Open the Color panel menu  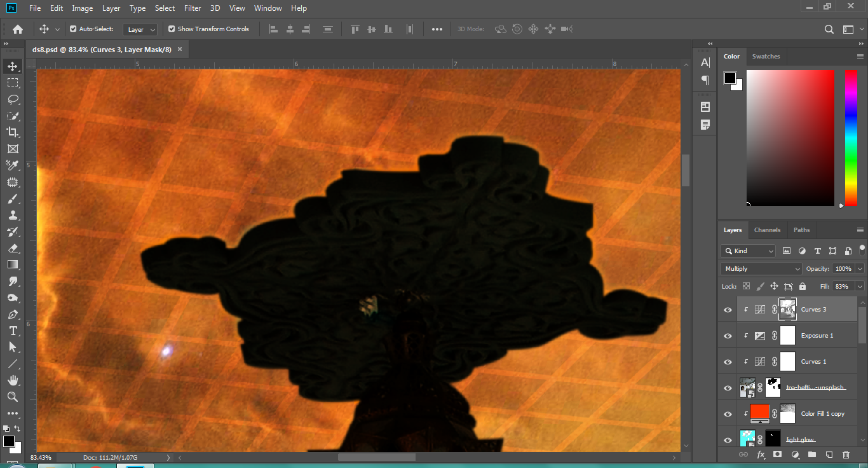click(860, 57)
